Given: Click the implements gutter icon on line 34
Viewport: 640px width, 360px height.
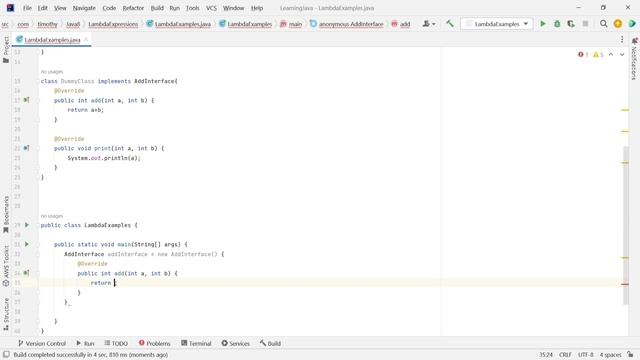Looking at the screenshot, I should (27, 273).
